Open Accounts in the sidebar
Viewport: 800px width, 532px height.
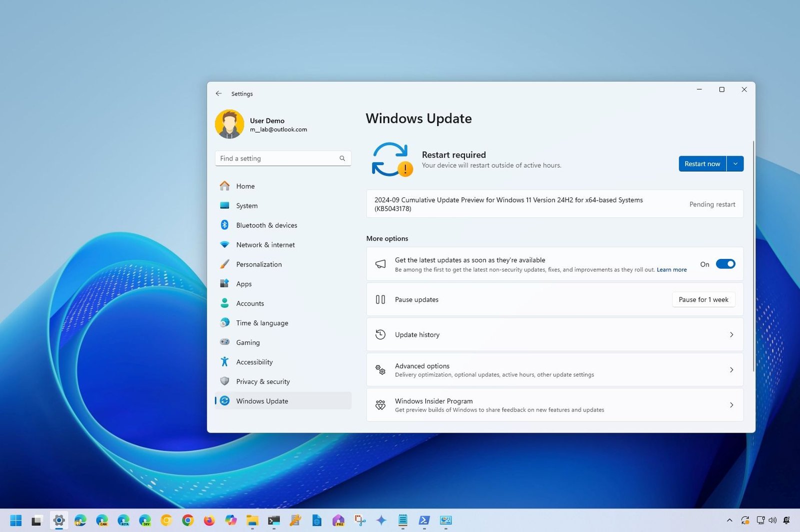(283, 303)
